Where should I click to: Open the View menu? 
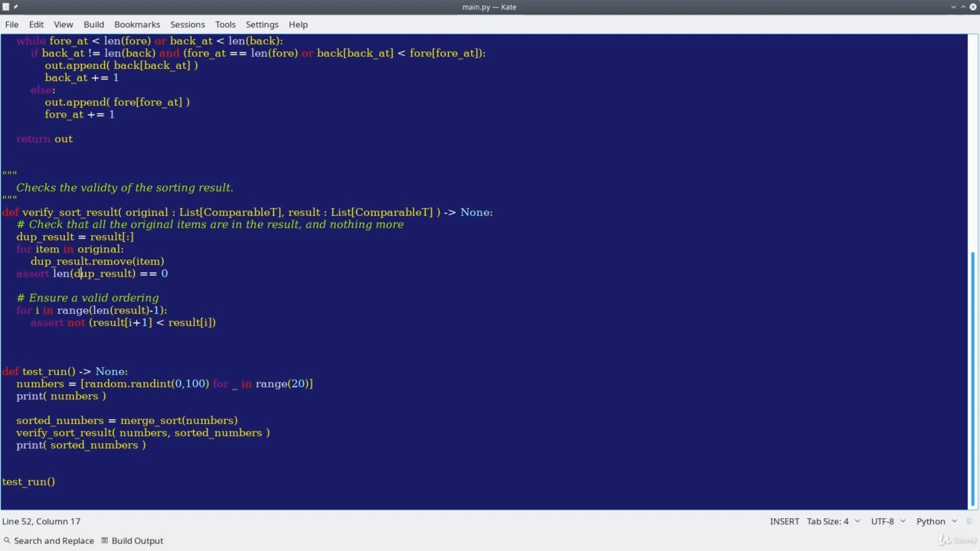click(64, 24)
